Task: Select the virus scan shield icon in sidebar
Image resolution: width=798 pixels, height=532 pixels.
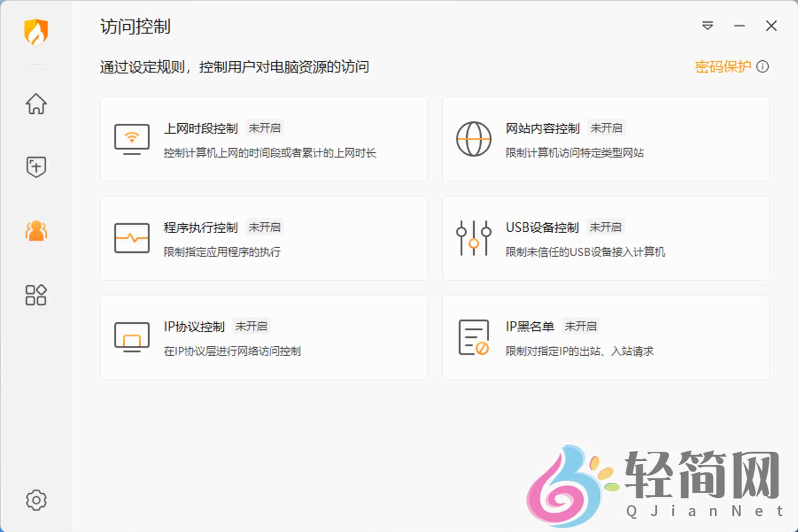Action: point(36,166)
